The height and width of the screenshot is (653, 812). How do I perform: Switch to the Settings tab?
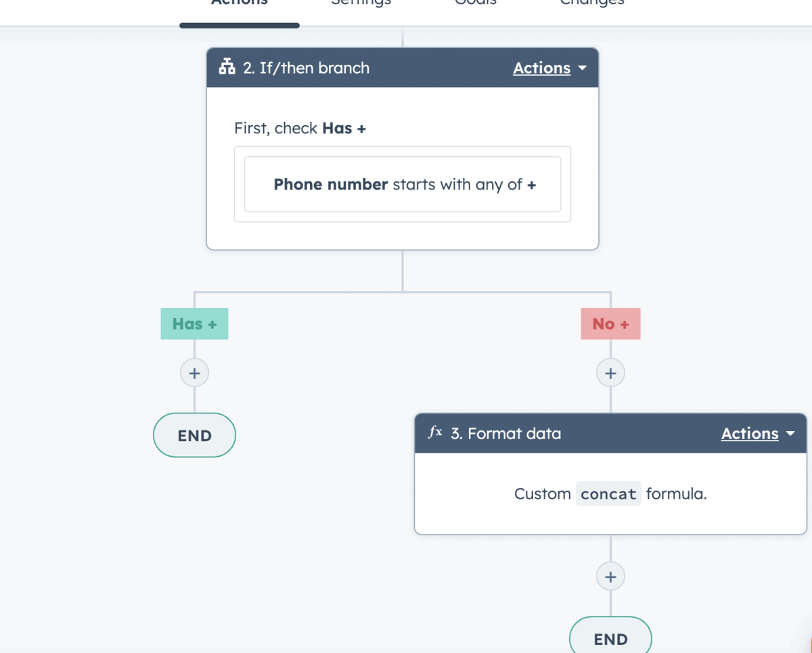pyautogui.click(x=361, y=3)
